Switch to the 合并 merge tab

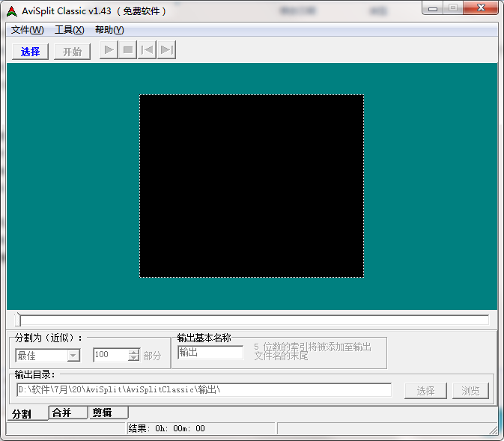coord(68,413)
